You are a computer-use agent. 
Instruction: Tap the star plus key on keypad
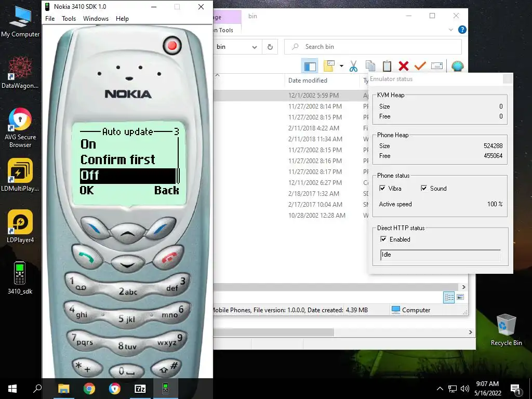click(87, 368)
